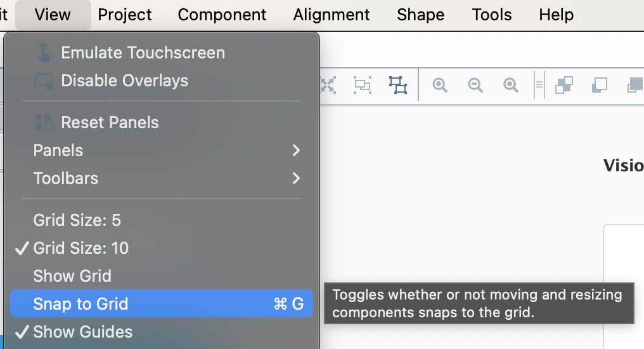
Task: Click the zoom out magnifier icon
Action: 475,85
